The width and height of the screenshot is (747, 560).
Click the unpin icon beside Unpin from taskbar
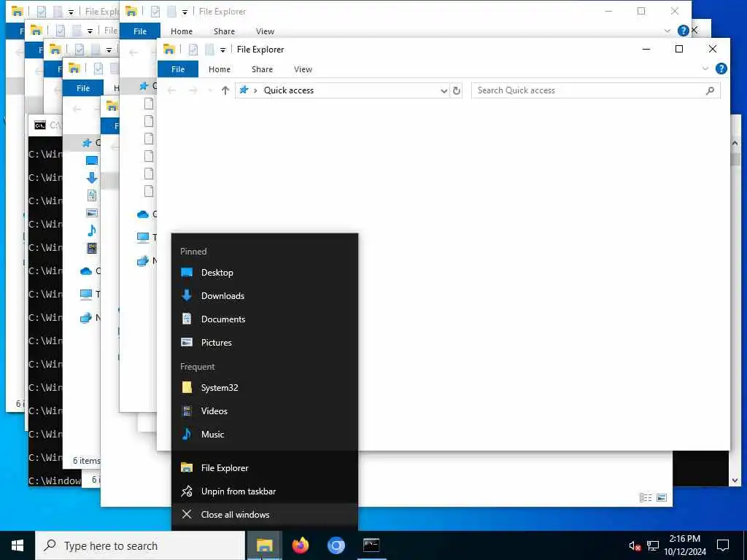tap(187, 491)
